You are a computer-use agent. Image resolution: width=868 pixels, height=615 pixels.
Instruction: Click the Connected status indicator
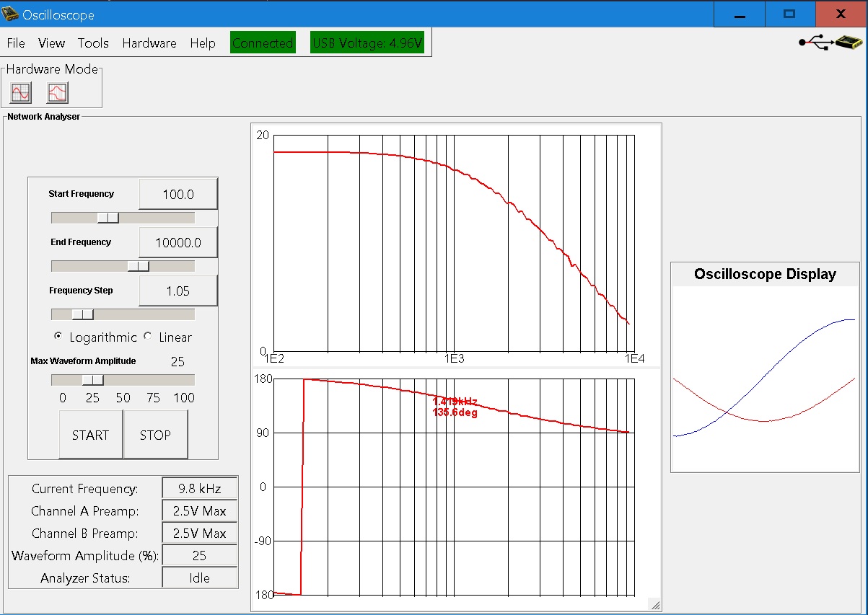coord(263,43)
